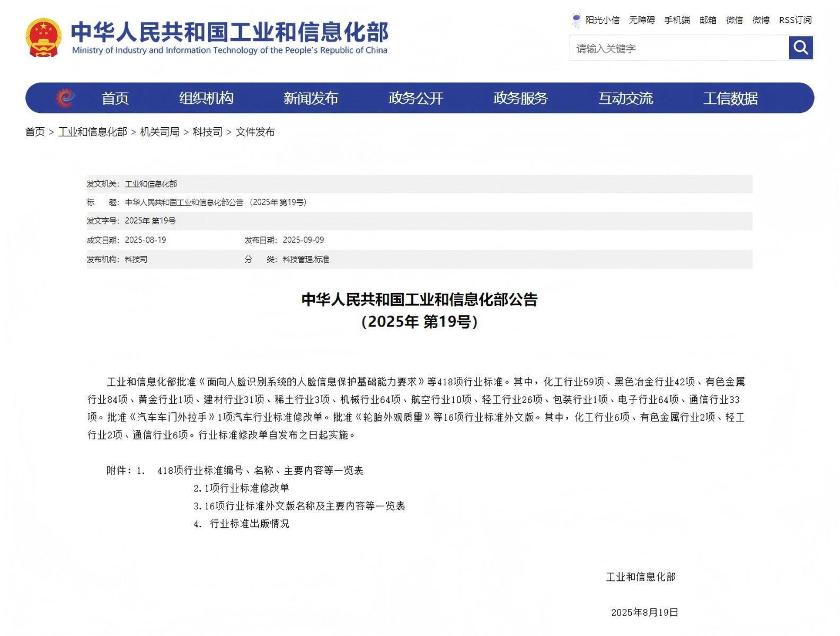Subscribe via the RSS订阅 link

[x=795, y=20]
